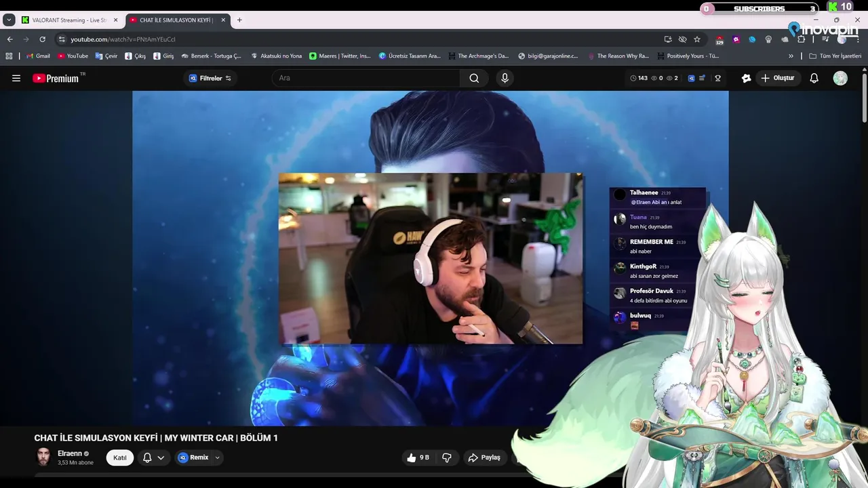This screenshot has height=488, width=868.
Task: Click the video player area
Action: (430, 258)
